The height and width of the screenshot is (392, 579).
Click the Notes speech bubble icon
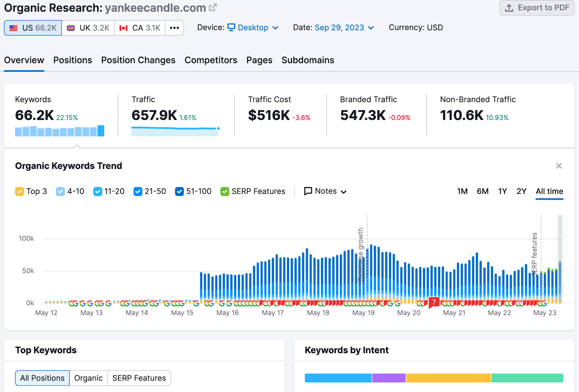[x=308, y=191]
